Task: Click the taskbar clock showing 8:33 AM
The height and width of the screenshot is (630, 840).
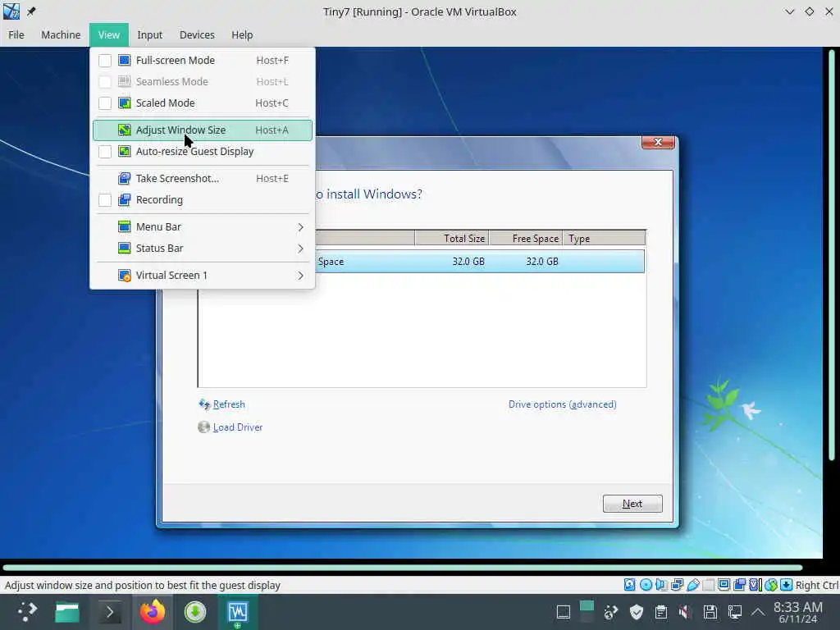Action: click(x=797, y=612)
